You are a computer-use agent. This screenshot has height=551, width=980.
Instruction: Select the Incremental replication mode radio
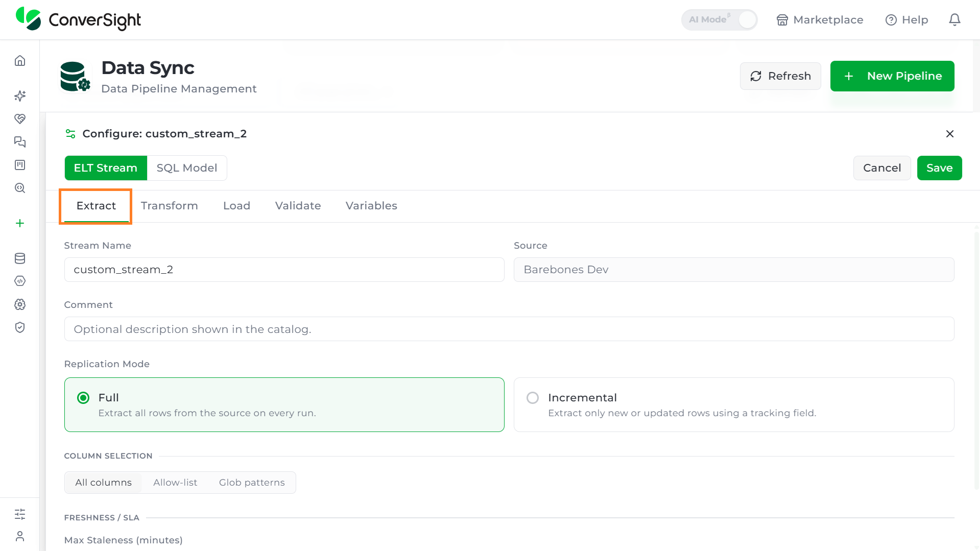point(533,398)
